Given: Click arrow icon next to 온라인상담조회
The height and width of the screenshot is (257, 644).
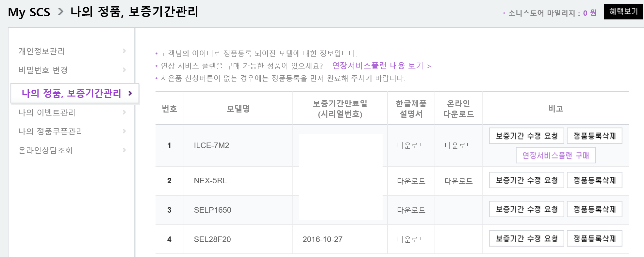Looking at the screenshot, I should (x=124, y=150).
